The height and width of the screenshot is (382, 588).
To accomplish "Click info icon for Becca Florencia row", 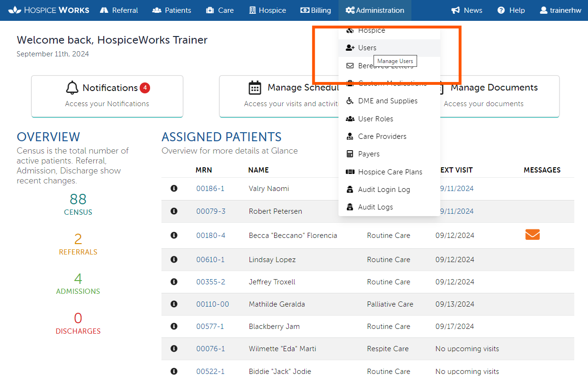I will [x=174, y=236].
